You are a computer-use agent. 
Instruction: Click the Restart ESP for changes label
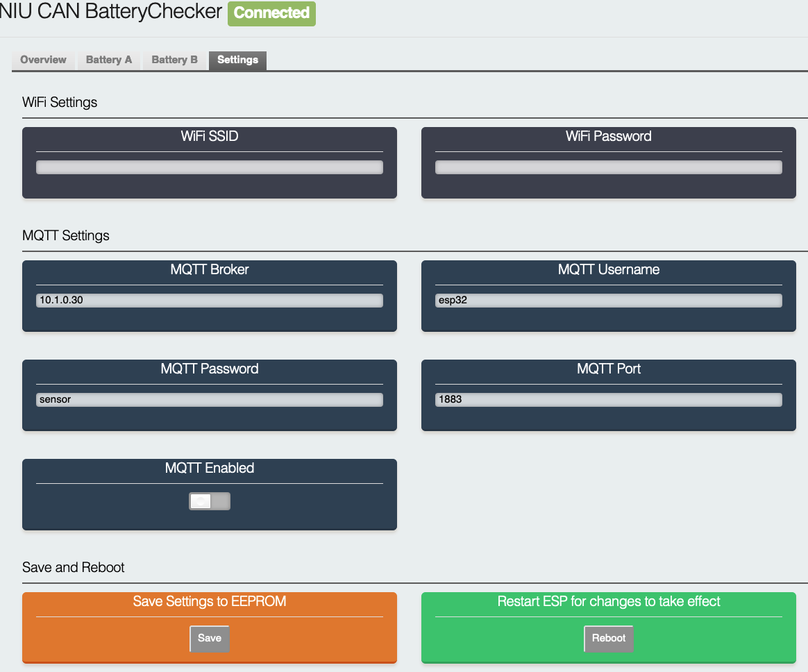click(x=608, y=602)
